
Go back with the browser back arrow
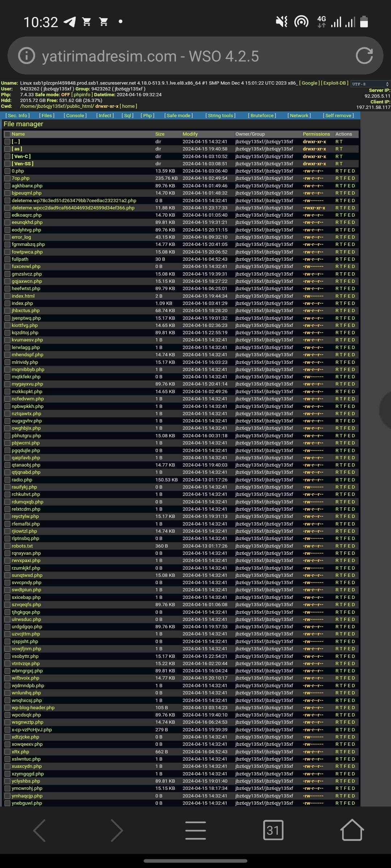click(x=39, y=830)
